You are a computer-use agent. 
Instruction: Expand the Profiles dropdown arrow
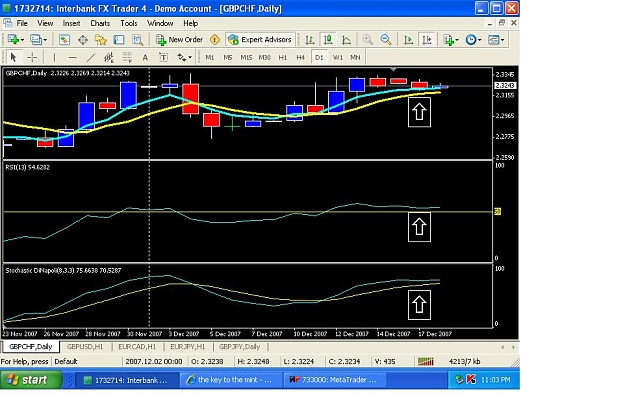tap(45, 40)
